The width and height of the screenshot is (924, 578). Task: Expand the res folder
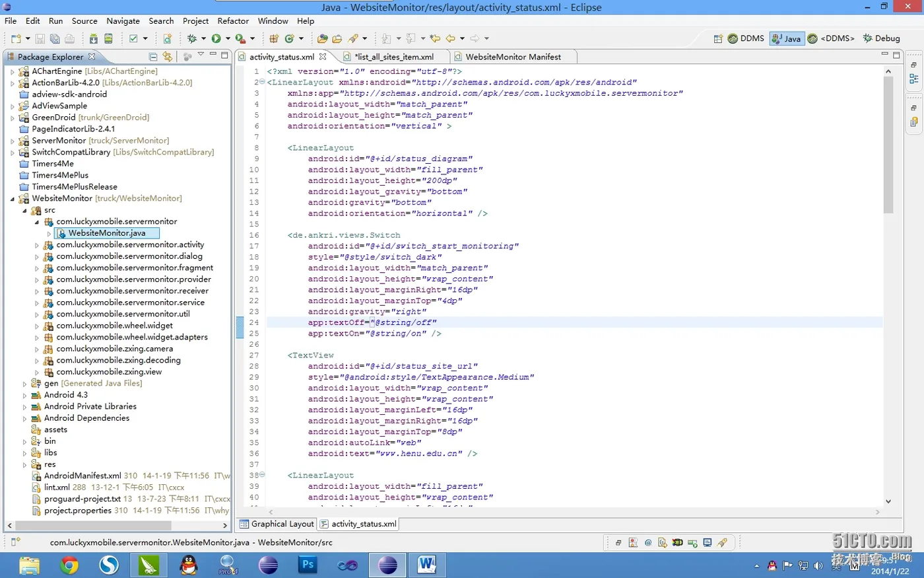[25, 465]
